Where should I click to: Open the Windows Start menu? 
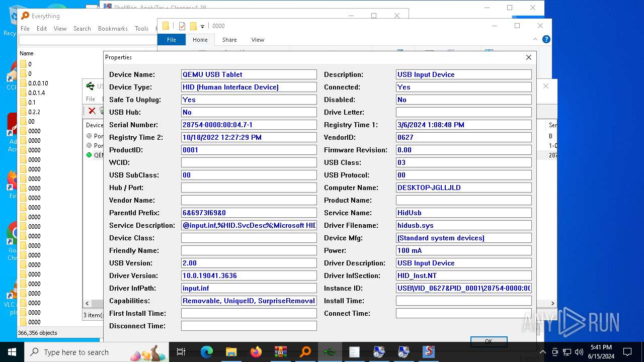coord(12,352)
